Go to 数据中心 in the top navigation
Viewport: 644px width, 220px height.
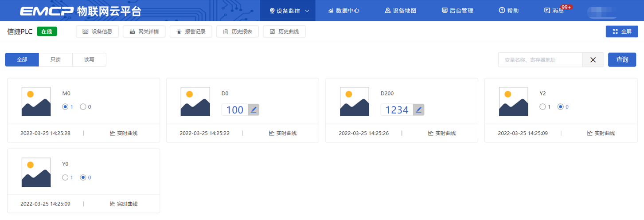coord(344,11)
